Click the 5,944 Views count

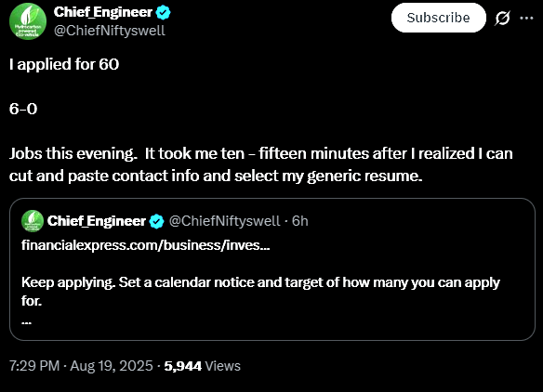point(203,366)
